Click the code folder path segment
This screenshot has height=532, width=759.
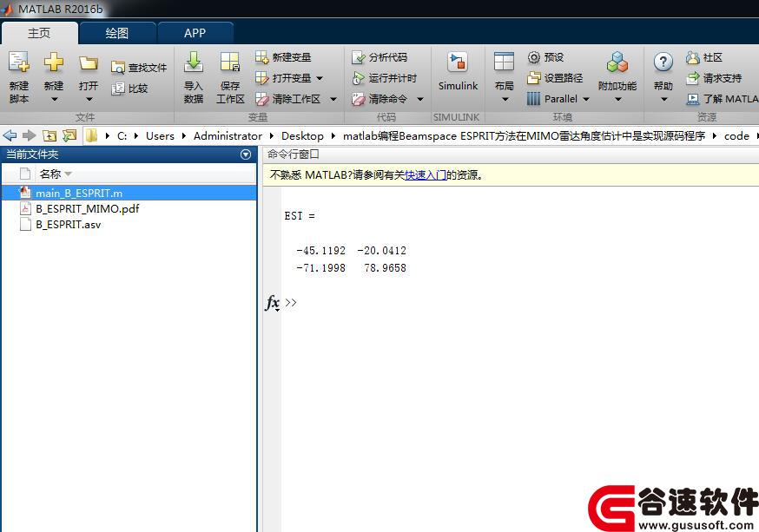[x=736, y=136]
